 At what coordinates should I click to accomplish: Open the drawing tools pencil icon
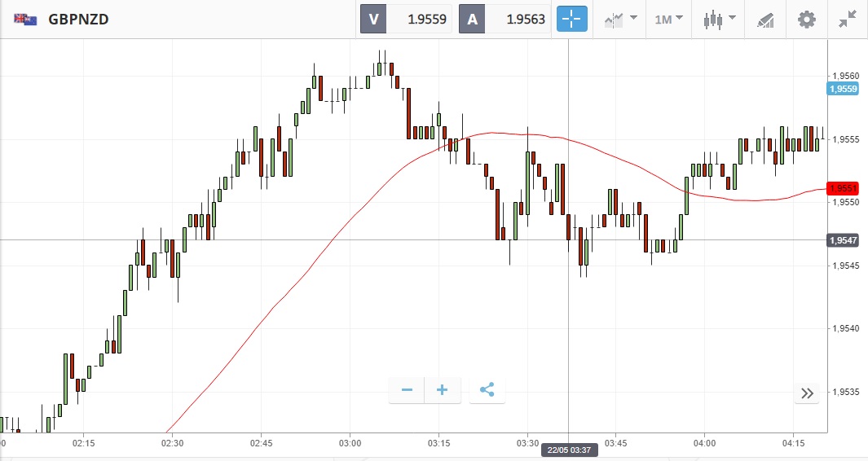(765, 19)
